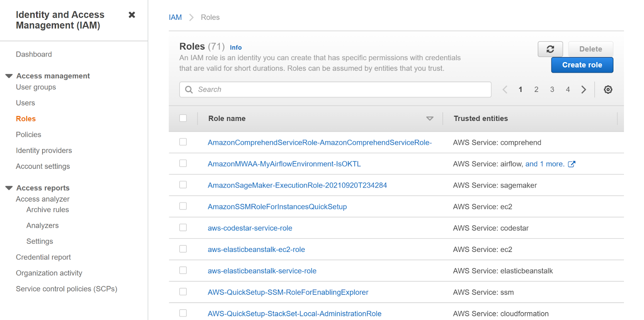The image size is (644, 320).
Task: Collapse the Access management section
Action: [x=9, y=76]
